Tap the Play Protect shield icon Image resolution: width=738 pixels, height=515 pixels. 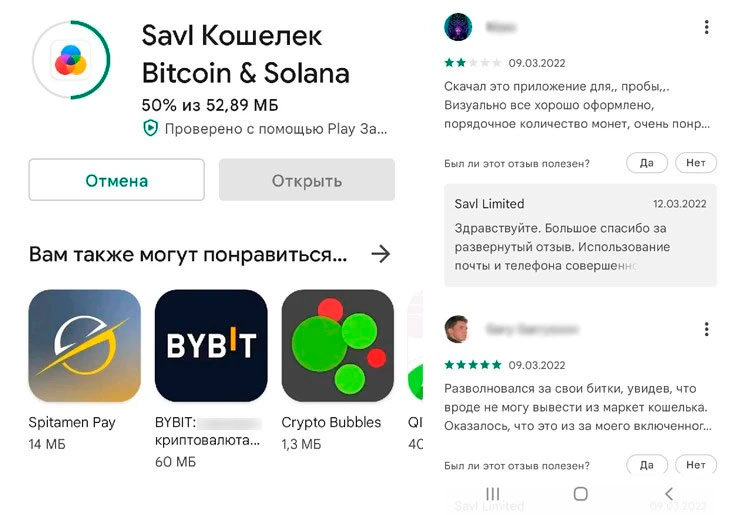(150, 128)
